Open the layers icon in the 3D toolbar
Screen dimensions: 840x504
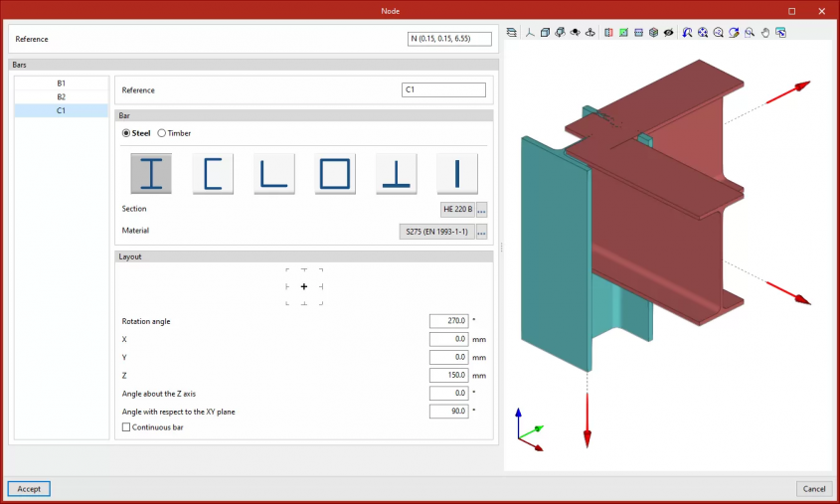click(512, 33)
